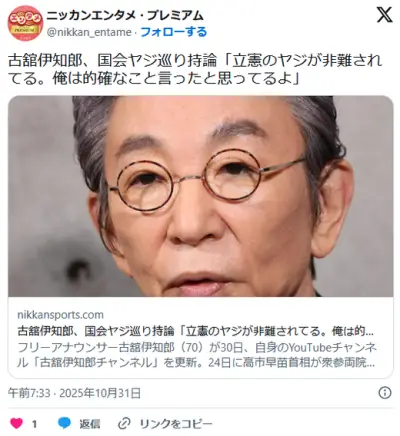Open the X logo icon

pos(384,15)
